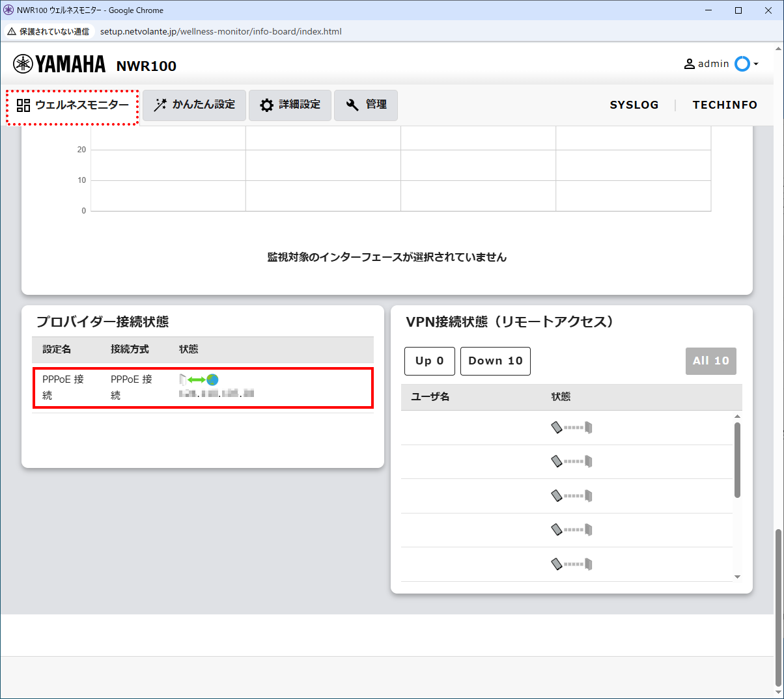The image size is (784, 699).
Task: Enable the All 10 VPN filter
Action: 710,361
